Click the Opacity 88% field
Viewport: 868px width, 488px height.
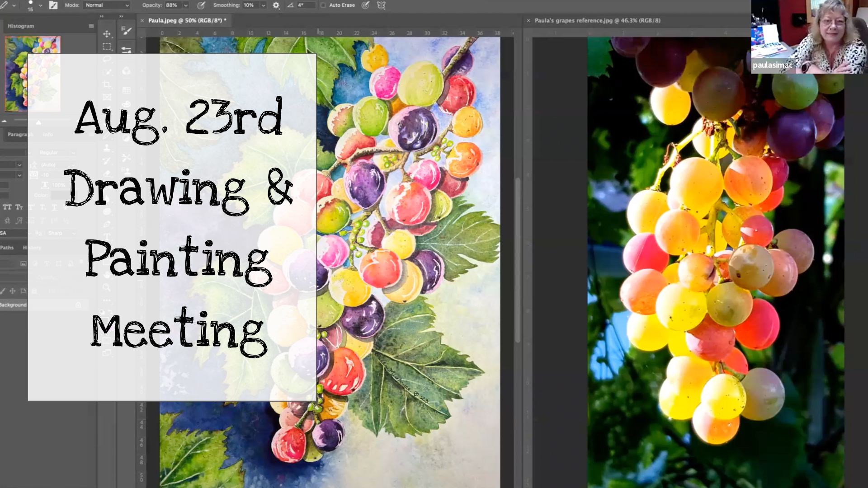click(173, 5)
